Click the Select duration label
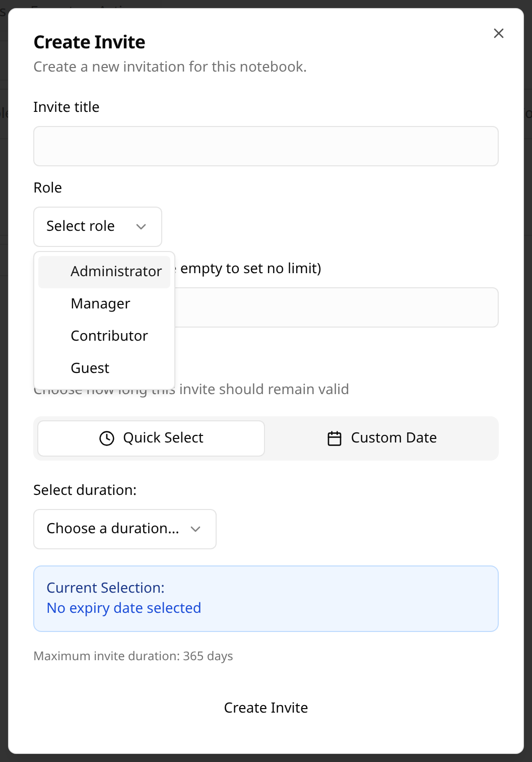This screenshot has height=762, width=532. pyautogui.click(x=85, y=490)
